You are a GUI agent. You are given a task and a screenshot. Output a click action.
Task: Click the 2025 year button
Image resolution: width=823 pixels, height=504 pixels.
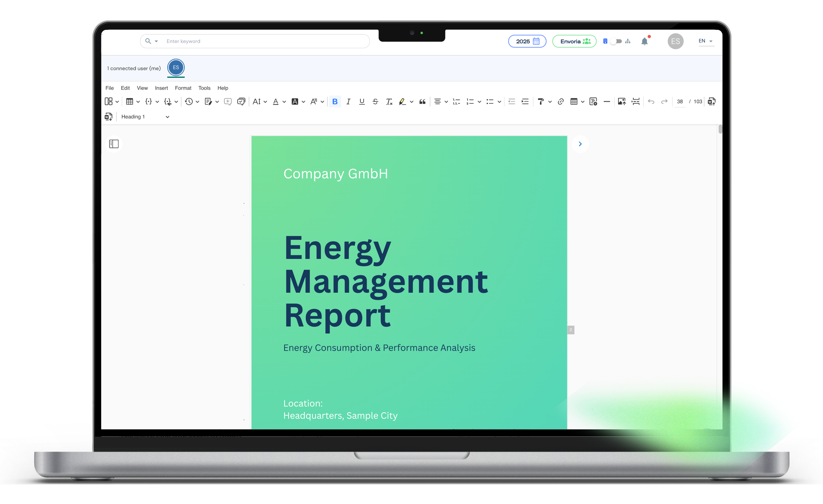pyautogui.click(x=527, y=41)
